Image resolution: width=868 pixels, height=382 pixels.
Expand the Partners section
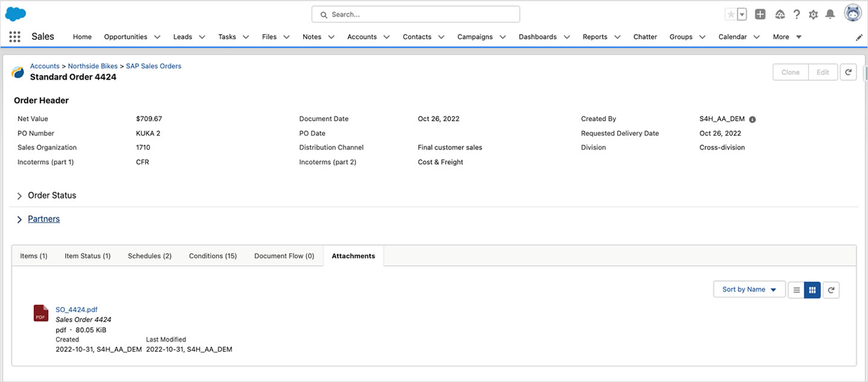[39, 219]
